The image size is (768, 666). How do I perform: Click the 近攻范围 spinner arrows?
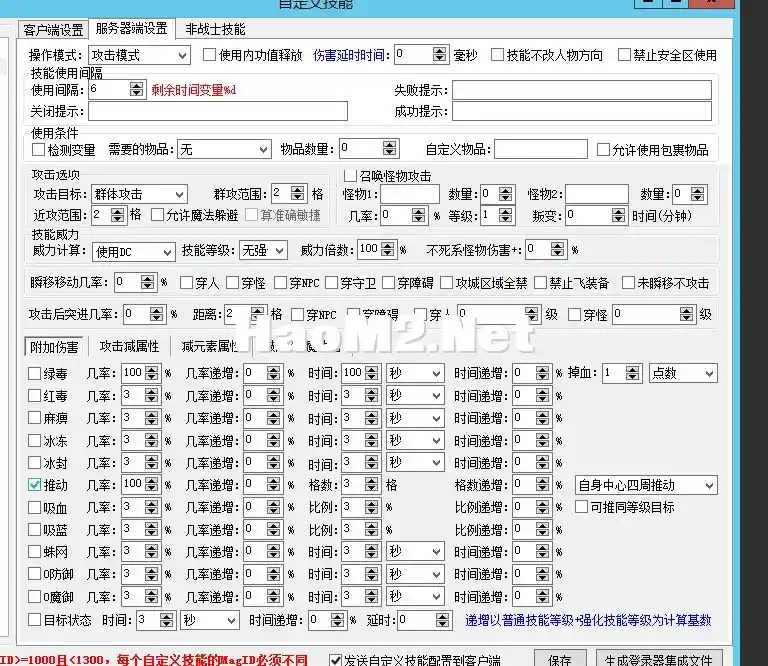(x=117, y=215)
